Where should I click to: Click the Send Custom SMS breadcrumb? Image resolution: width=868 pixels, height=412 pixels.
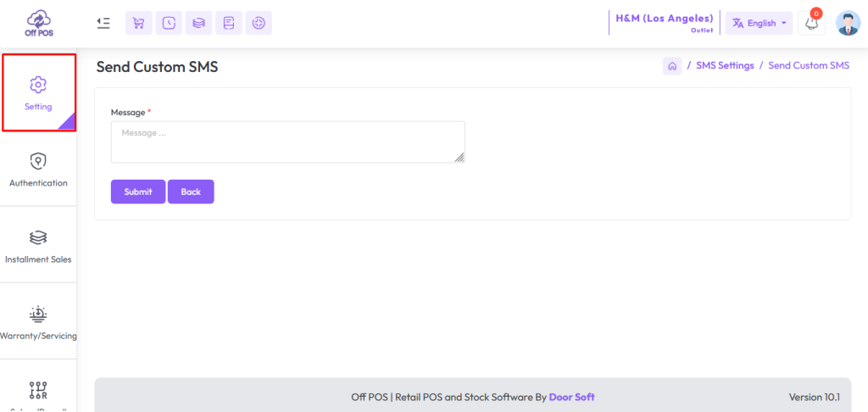point(809,65)
